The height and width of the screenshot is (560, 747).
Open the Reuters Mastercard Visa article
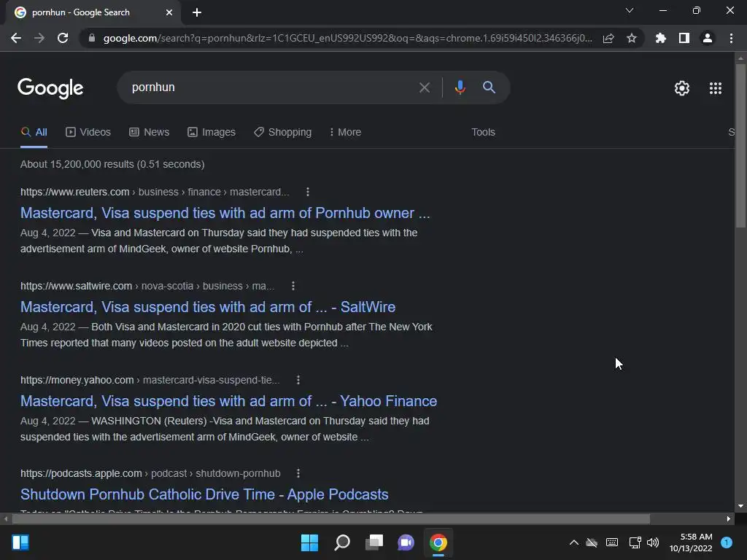pos(225,213)
